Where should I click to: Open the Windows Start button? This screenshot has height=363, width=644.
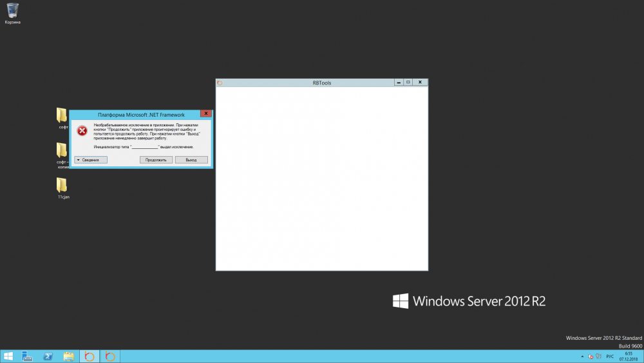click(9, 356)
